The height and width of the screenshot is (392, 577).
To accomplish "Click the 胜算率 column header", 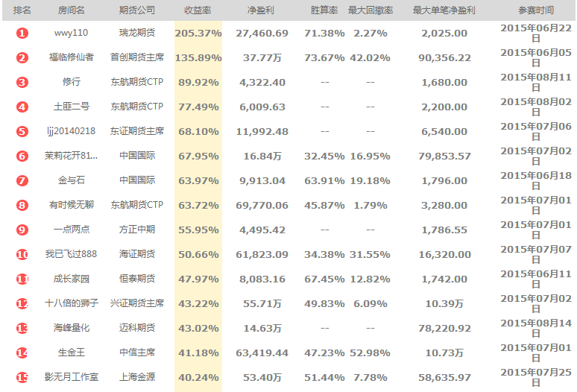I will (x=324, y=10).
